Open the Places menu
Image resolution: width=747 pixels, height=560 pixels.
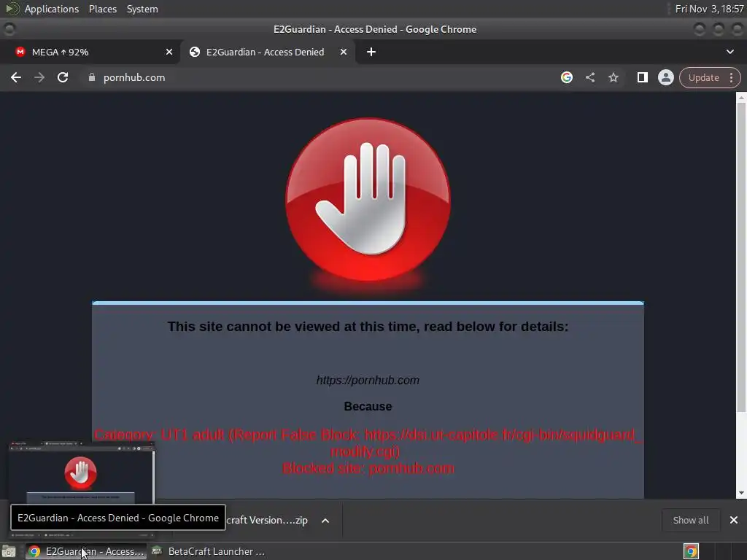click(x=102, y=9)
